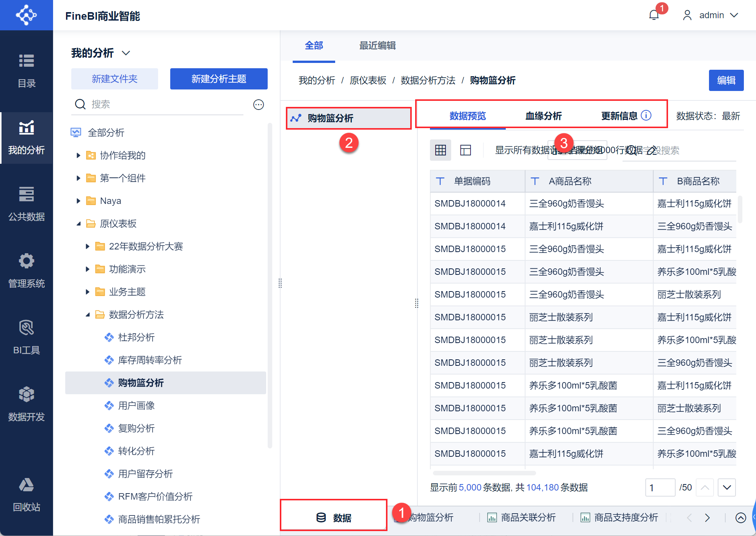The height and width of the screenshot is (536, 756).
Task: Open the notification bell
Action: tap(654, 15)
